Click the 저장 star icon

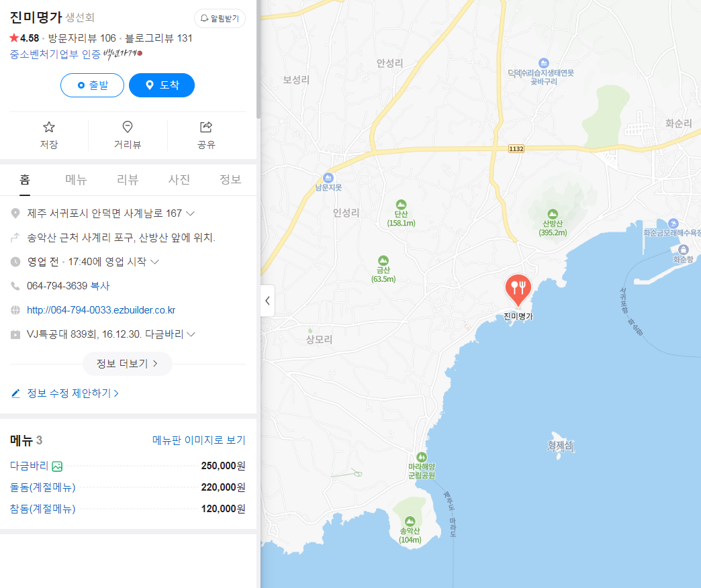[49, 128]
